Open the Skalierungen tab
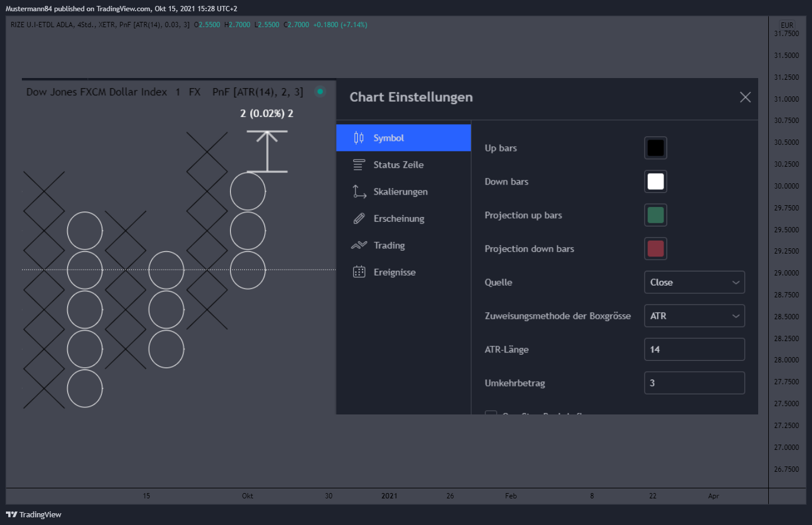812x525 pixels. (x=403, y=192)
